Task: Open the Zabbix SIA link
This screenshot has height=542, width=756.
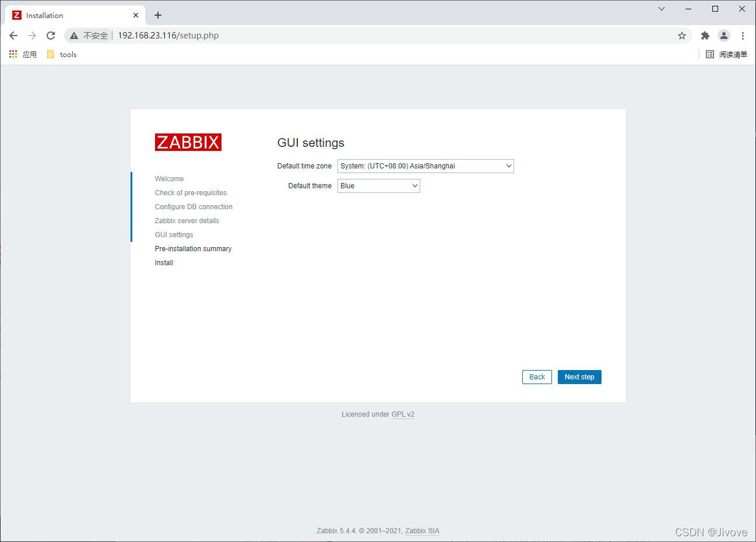Action: pyautogui.click(x=422, y=531)
